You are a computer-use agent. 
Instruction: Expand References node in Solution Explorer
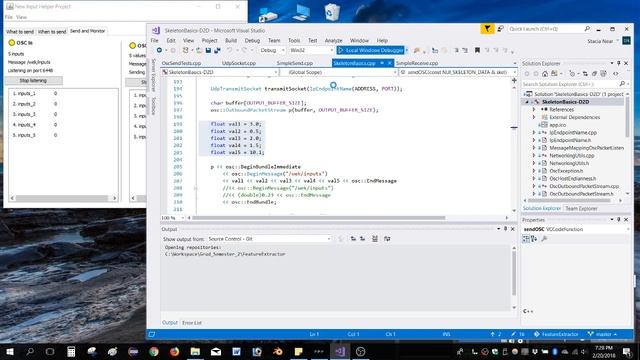tap(534, 109)
